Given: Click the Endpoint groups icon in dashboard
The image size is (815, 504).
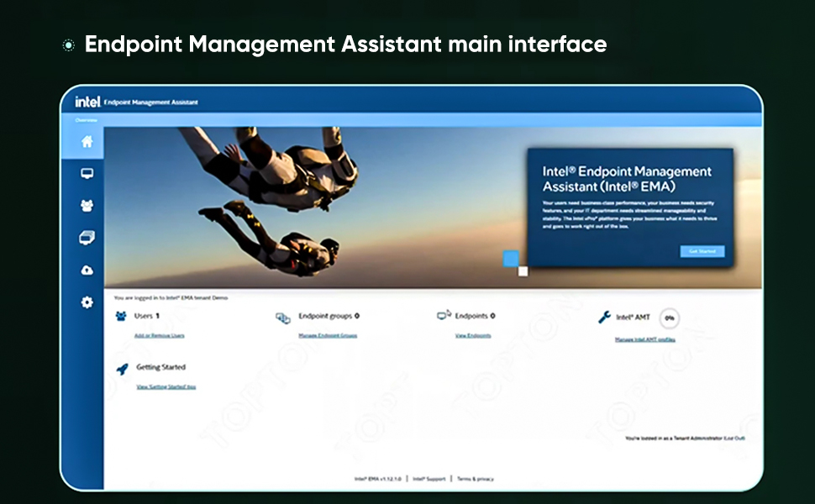Looking at the screenshot, I should tap(283, 318).
